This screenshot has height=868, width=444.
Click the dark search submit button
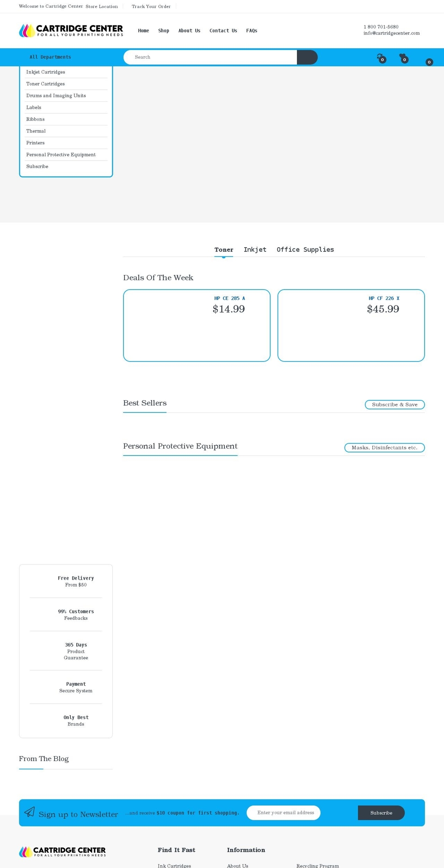click(307, 57)
